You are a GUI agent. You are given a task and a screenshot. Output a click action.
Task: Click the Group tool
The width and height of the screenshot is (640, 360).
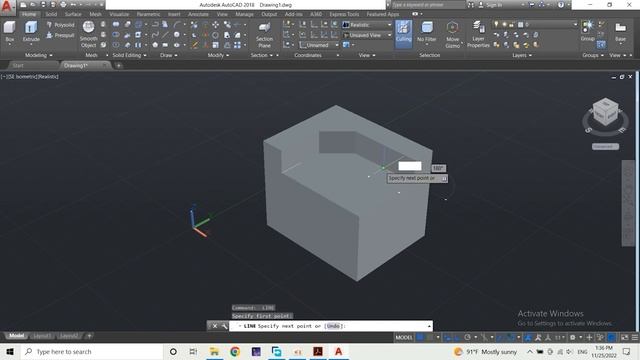coord(587,31)
